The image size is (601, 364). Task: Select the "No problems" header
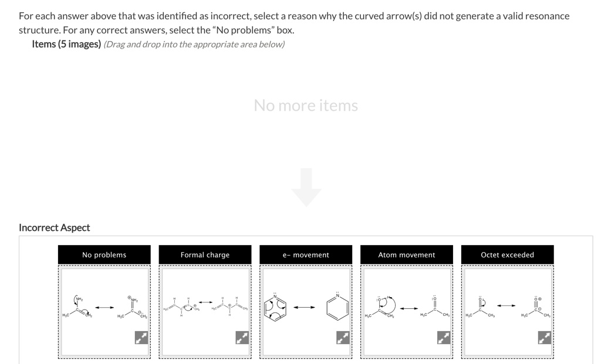pyautogui.click(x=104, y=254)
